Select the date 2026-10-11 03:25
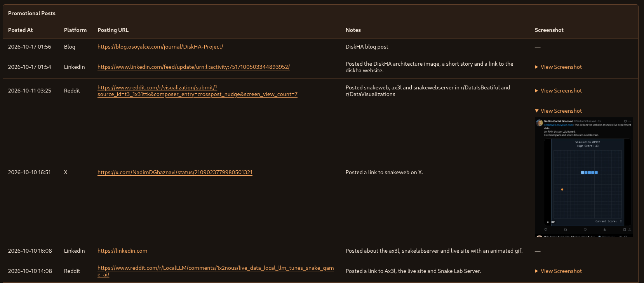The height and width of the screenshot is (283, 644). [x=30, y=91]
